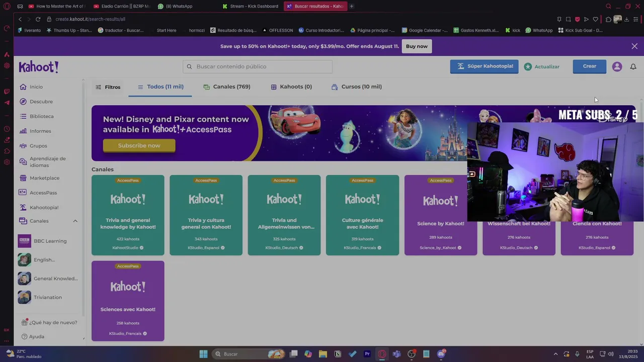Add page to bookmarks heart icon
Screen dimensions: 644x362
point(595,19)
